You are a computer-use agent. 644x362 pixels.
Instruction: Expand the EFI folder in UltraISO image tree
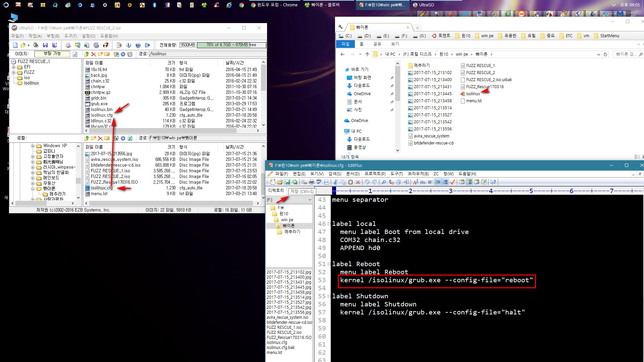pos(14,67)
